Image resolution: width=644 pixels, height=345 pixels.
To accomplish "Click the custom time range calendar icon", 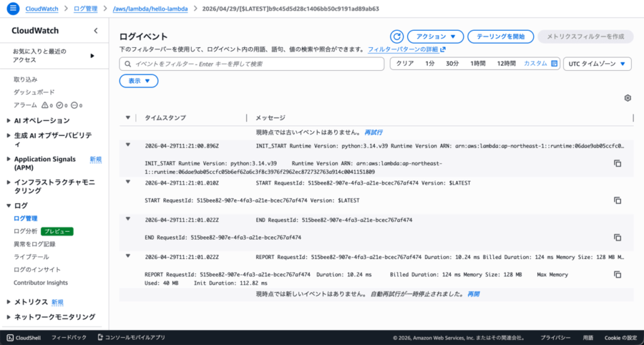I will 554,63.
